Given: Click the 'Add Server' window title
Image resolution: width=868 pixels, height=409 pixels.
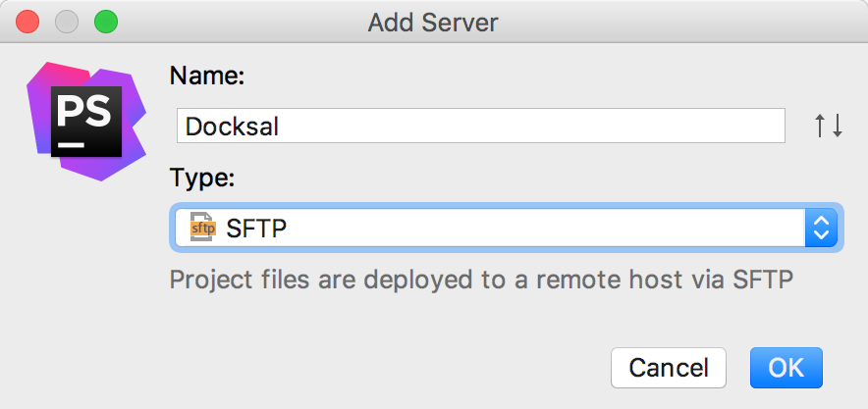Looking at the screenshot, I should point(433,21).
